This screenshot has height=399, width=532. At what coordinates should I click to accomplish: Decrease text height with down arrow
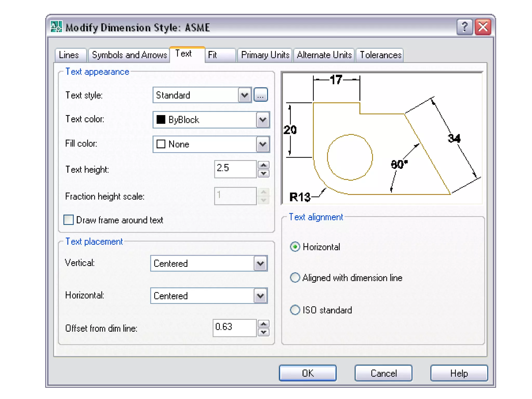263,173
